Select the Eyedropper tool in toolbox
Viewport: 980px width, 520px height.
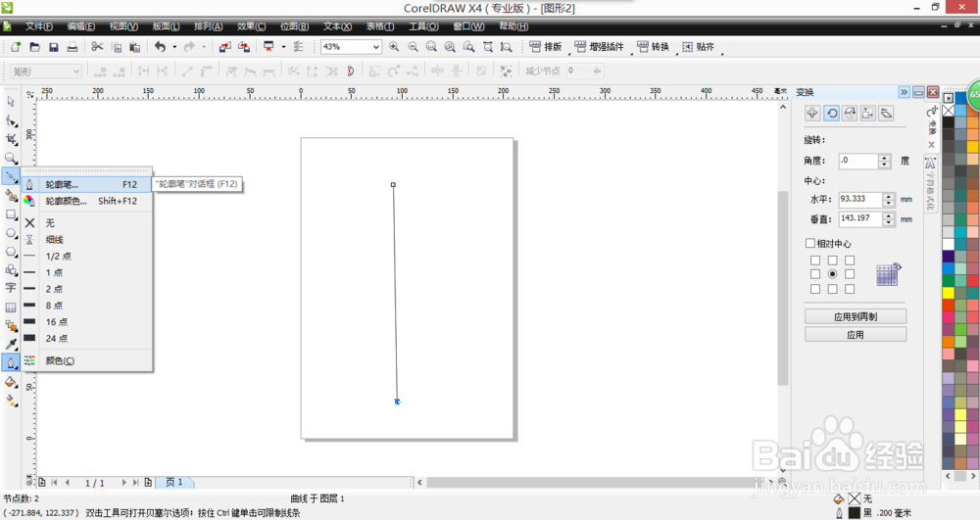coord(11,344)
